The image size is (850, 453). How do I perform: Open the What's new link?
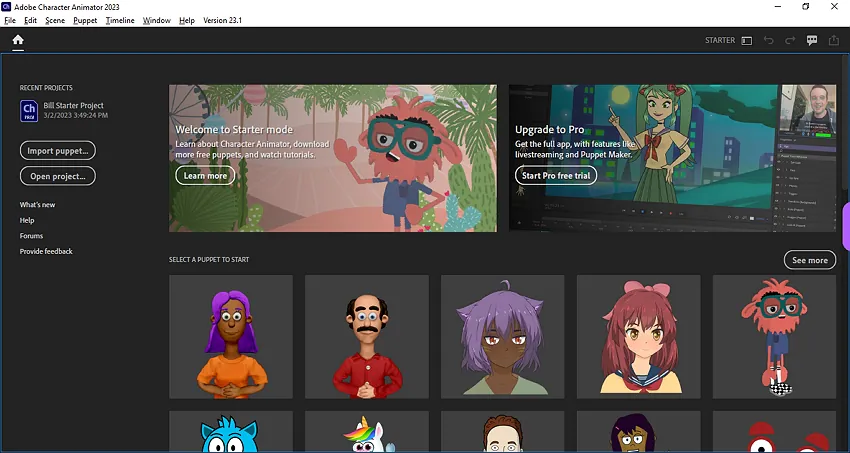pos(37,205)
